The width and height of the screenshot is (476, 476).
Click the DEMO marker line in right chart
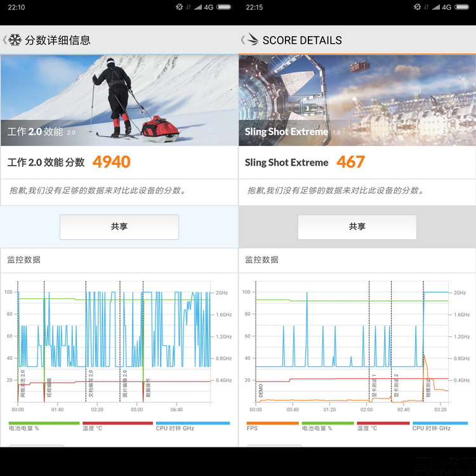(256, 343)
